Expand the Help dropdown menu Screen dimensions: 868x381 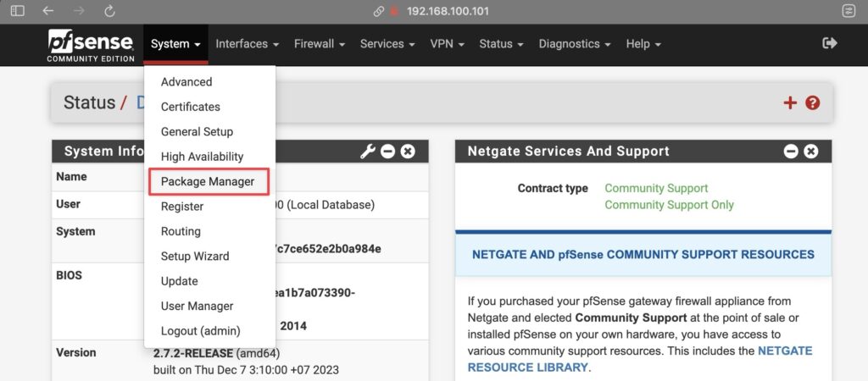(643, 44)
